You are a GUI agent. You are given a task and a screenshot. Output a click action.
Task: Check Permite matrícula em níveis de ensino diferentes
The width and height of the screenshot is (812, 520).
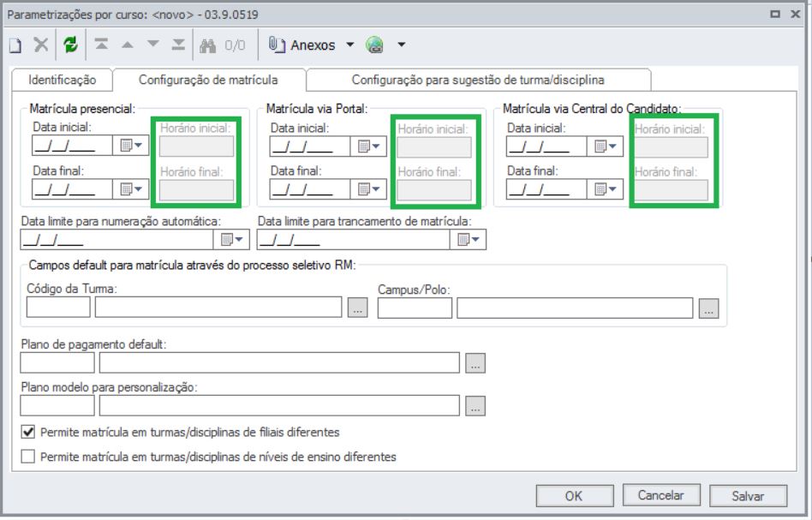coord(28,457)
